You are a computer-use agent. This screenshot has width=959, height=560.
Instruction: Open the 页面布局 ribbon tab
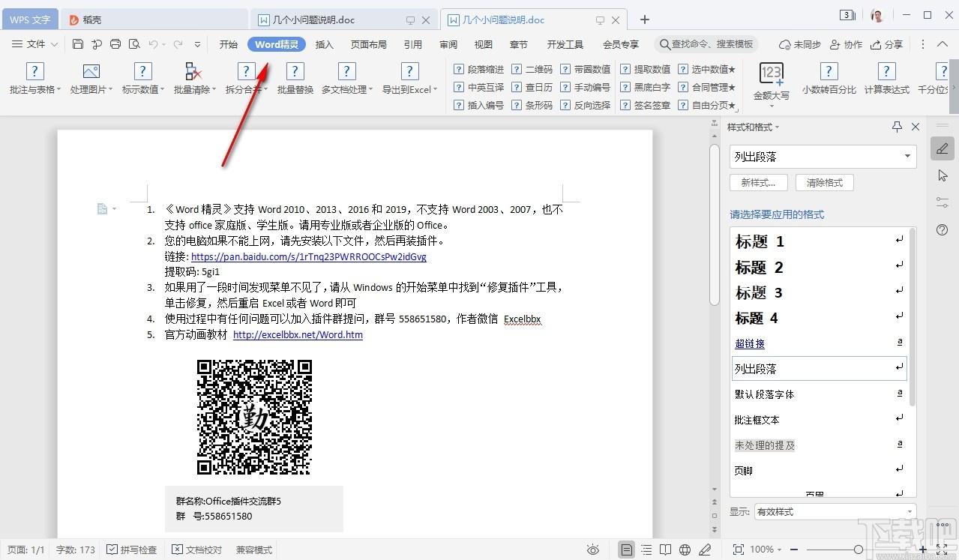(x=369, y=44)
